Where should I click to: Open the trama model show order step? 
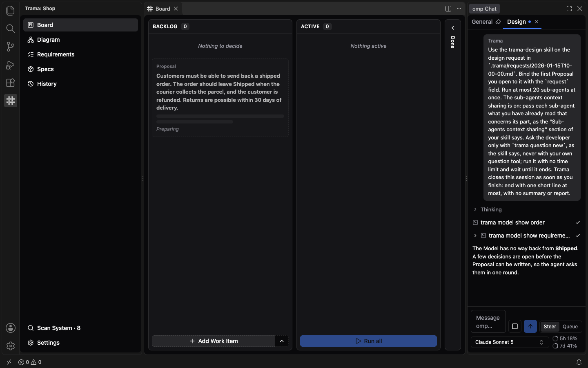[x=526, y=222]
